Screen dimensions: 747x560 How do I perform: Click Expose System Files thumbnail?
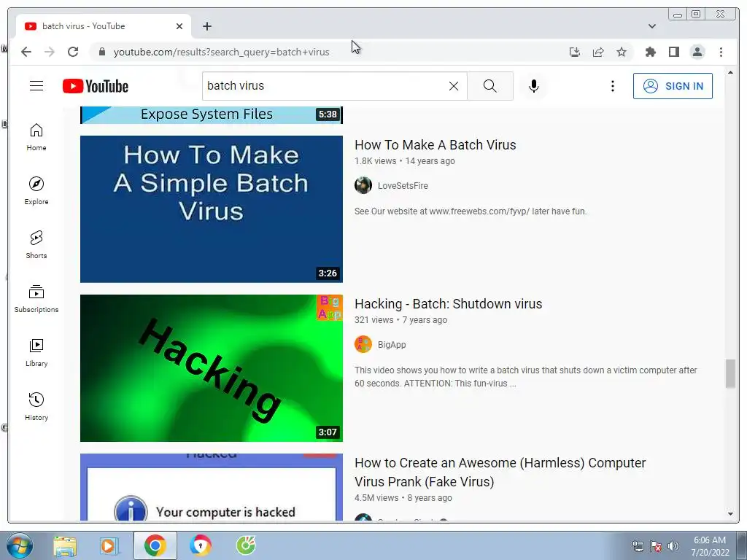coord(211,114)
